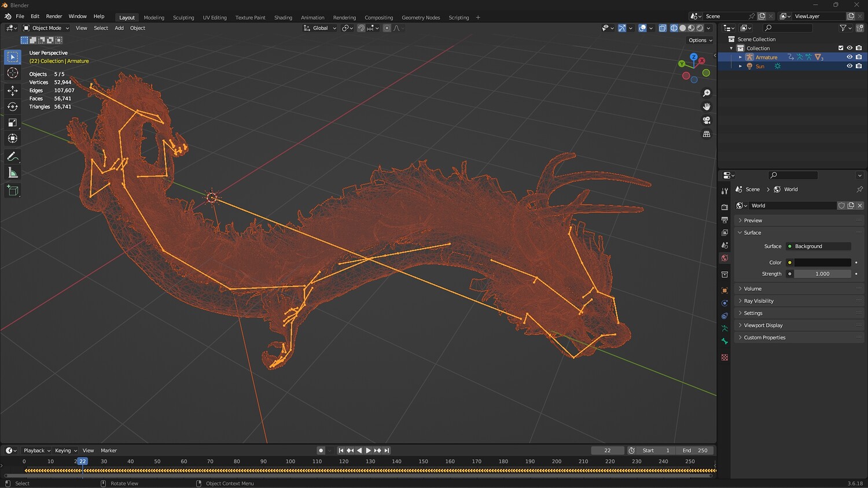The width and height of the screenshot is (868, 488).
Task: Open the Render menu
Action: [54, 16]
